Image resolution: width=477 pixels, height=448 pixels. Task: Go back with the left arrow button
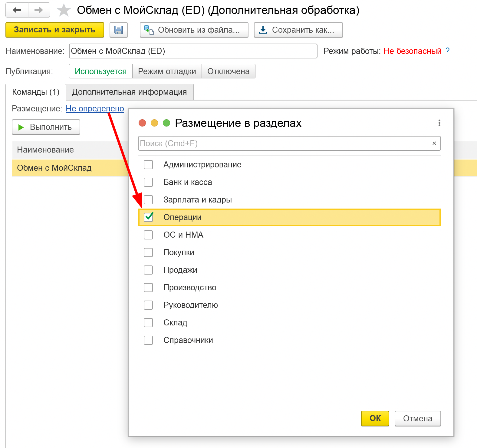[17, 10]
